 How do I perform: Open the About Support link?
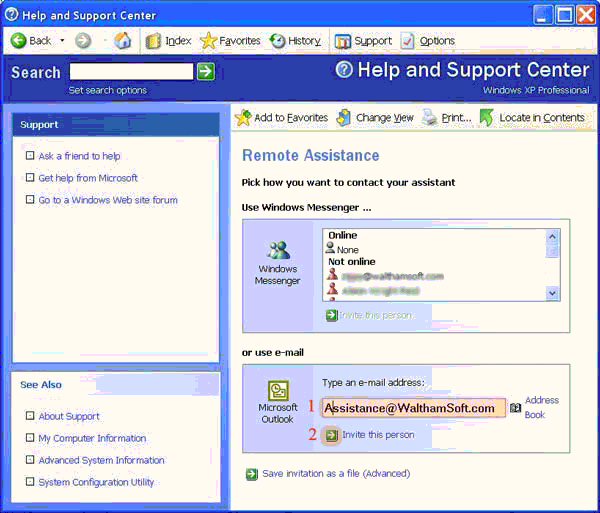pyautogui.click(x=69, y=416)
